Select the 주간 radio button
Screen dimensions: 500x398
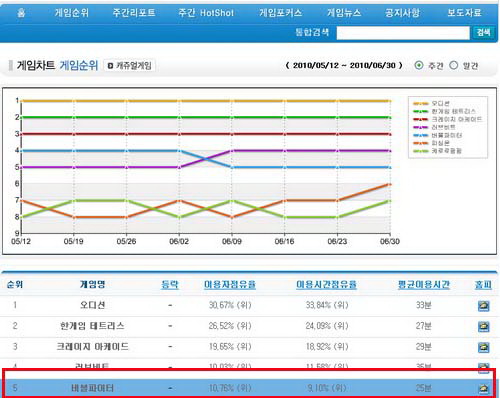point(419,65)
